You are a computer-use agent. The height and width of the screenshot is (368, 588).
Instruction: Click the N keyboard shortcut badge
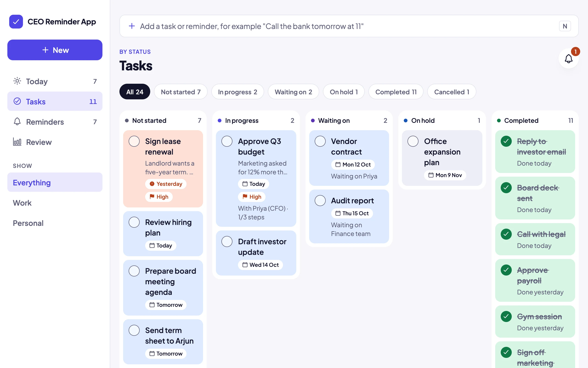click(565, 26)
